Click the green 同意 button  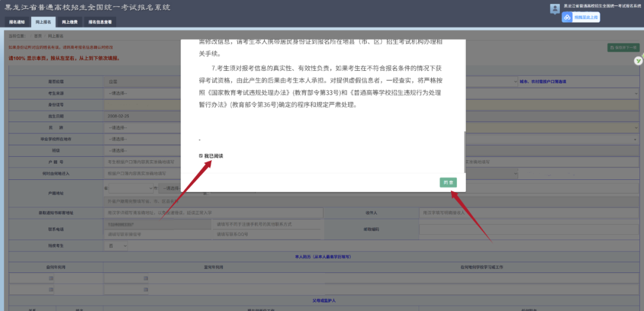(x=448, y=183)
